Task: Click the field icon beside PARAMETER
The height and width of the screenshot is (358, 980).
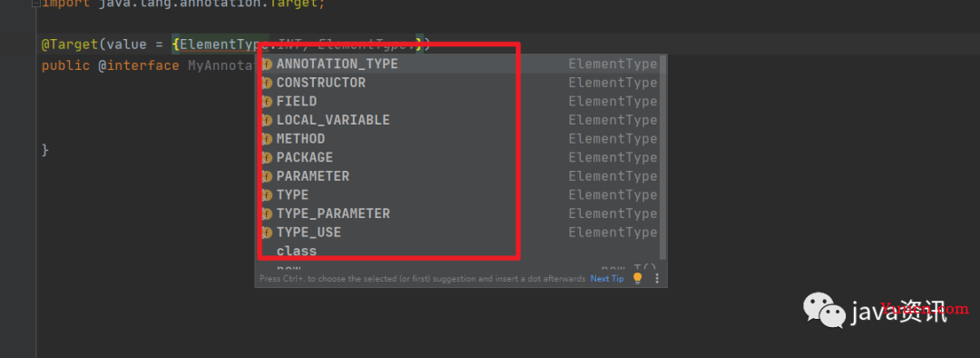Action: coord(267,176)
